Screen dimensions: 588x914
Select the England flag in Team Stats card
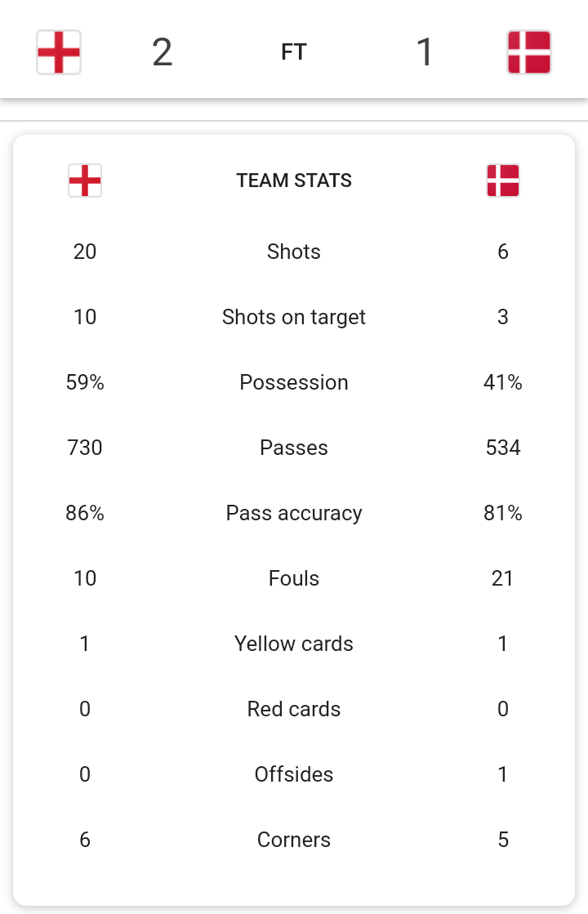[x=85, y=181]
